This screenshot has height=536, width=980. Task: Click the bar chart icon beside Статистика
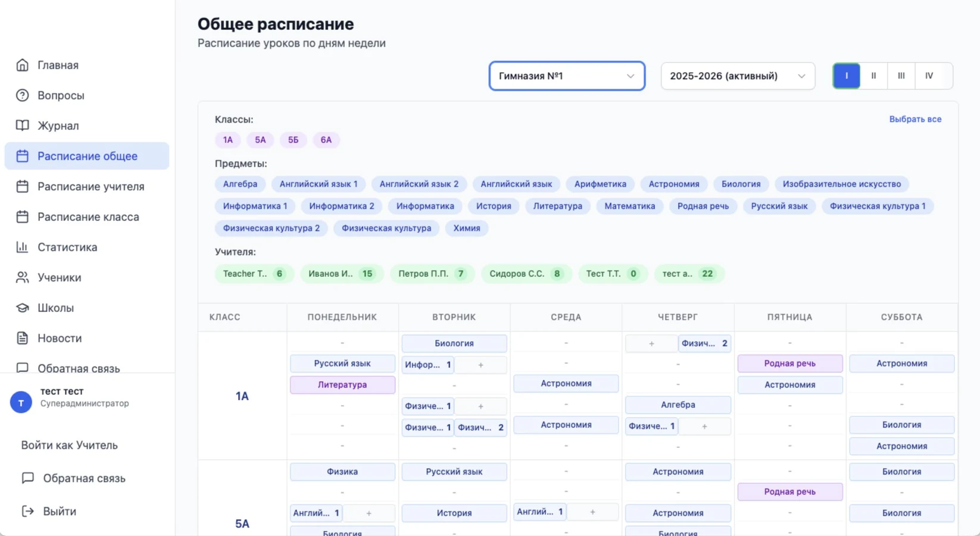[x=22, y=247]
